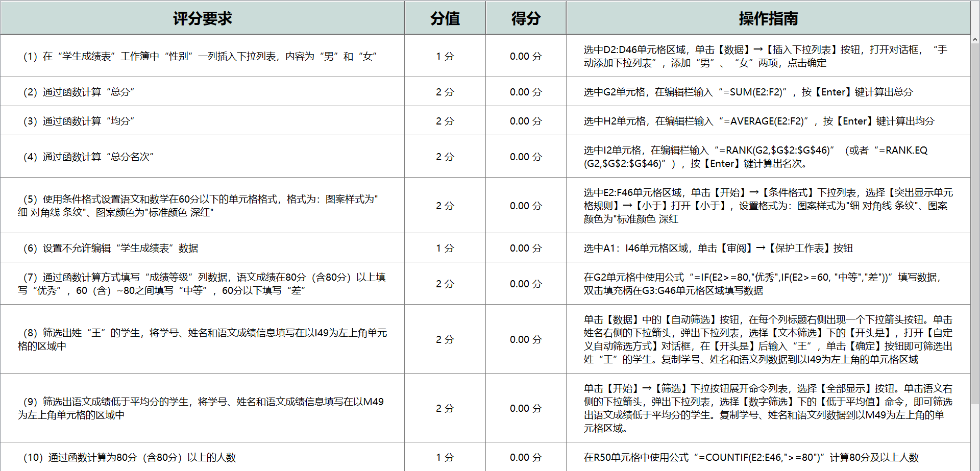The height and width of the screenshot is (471, 980).
Task: Click the guide containing =IF(E2>=80 formula
Action: (x=763, y=284)
